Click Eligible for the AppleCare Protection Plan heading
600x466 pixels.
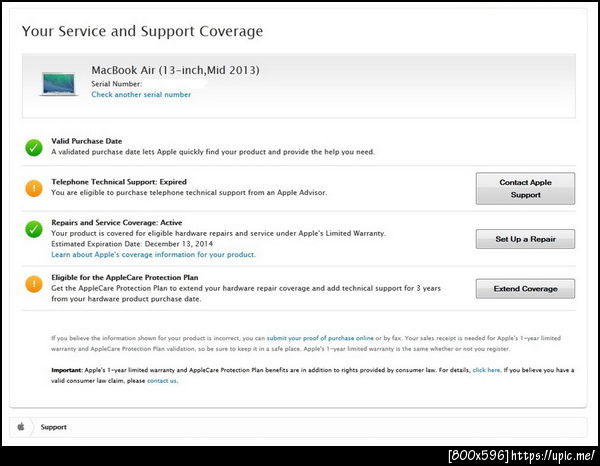pos(125,277)
